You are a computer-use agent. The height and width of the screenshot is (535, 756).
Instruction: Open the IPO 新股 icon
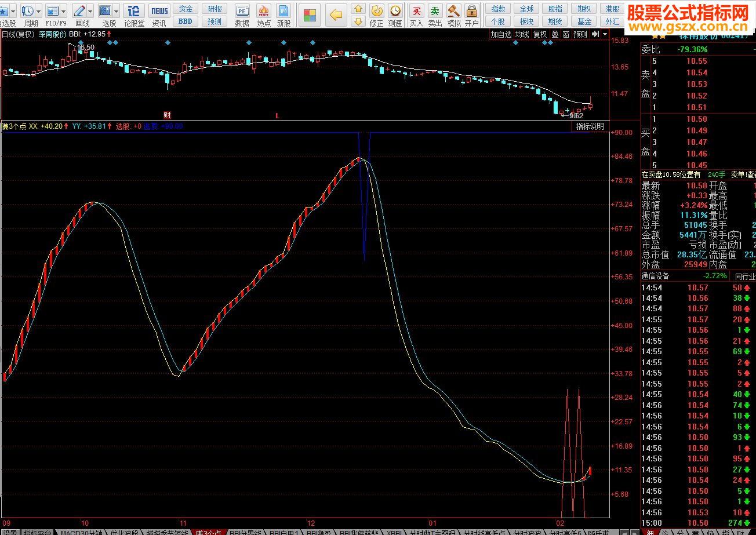click(x=283, y=11)
